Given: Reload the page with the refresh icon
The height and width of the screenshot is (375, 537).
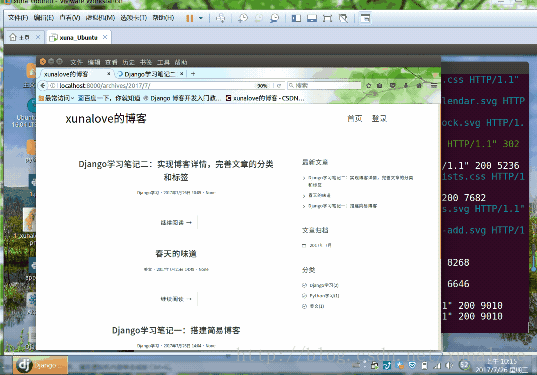Looking at the screenshot, I should click(x=279, y=86).
